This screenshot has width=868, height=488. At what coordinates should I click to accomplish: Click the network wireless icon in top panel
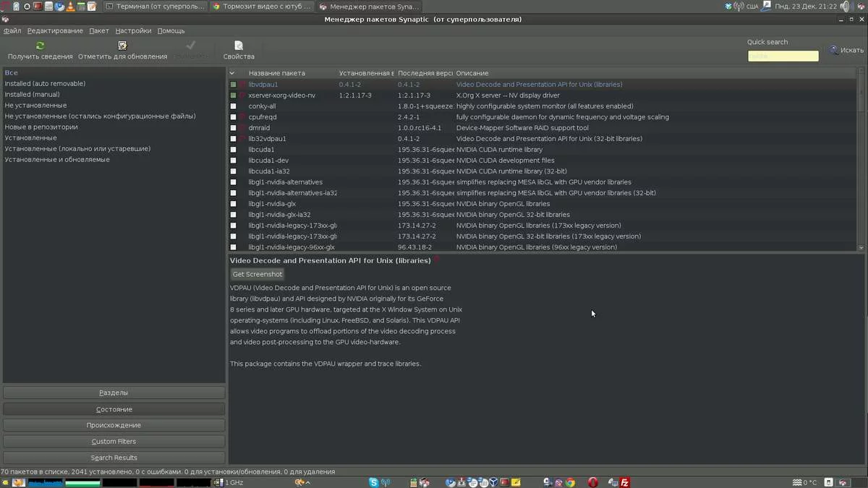[739, 6]
